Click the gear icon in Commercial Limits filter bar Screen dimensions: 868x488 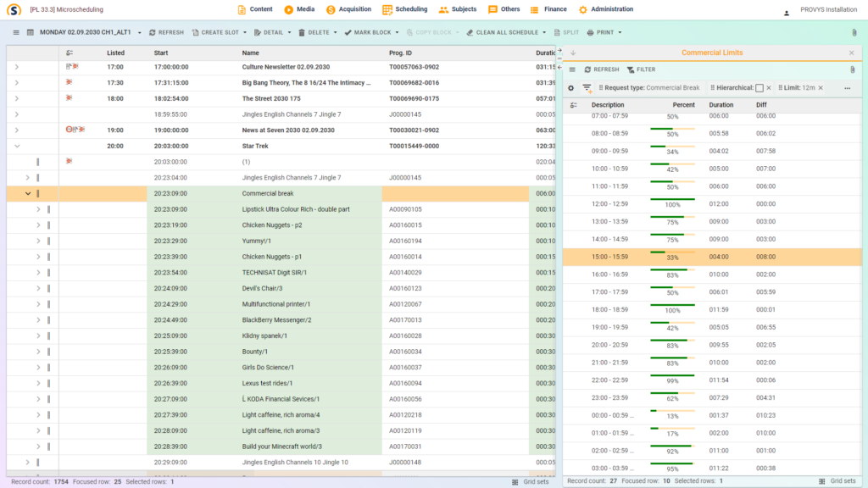point(570,88)
